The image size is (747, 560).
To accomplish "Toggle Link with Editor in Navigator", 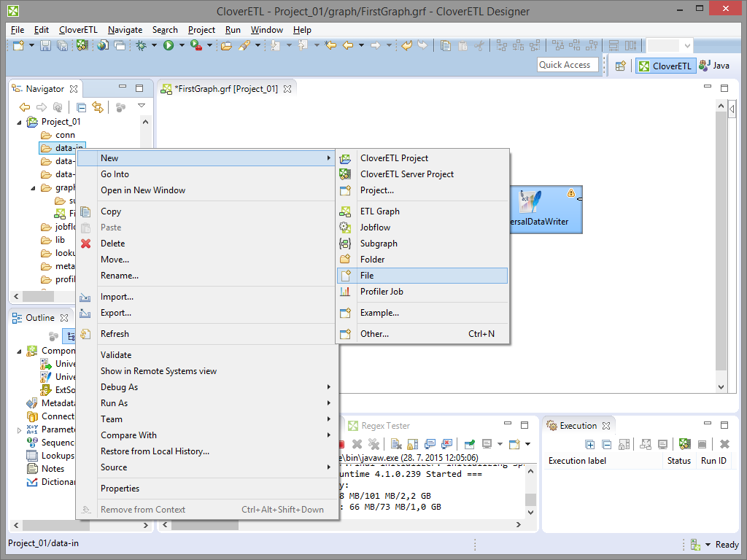I will point(97,107).
